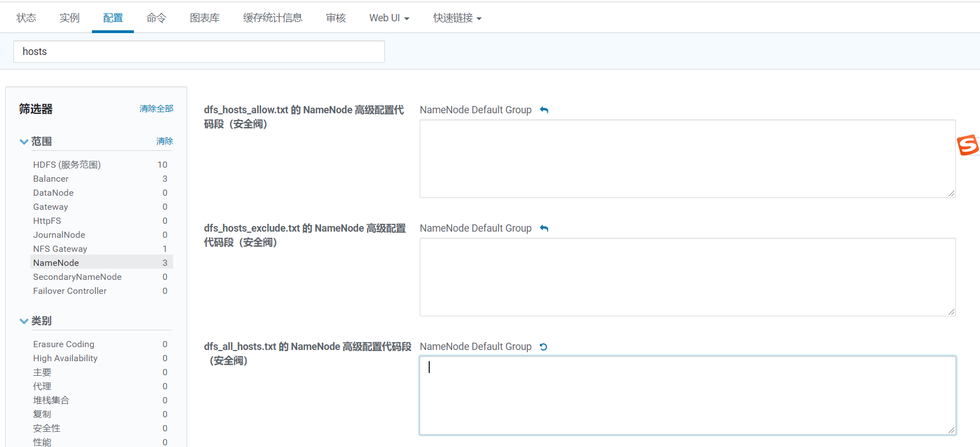Viewport: 980px width, 447px height.
Task: Click revert arrow beside dfs_hosts_exclude.txt group
Action: tap(544, 228)
